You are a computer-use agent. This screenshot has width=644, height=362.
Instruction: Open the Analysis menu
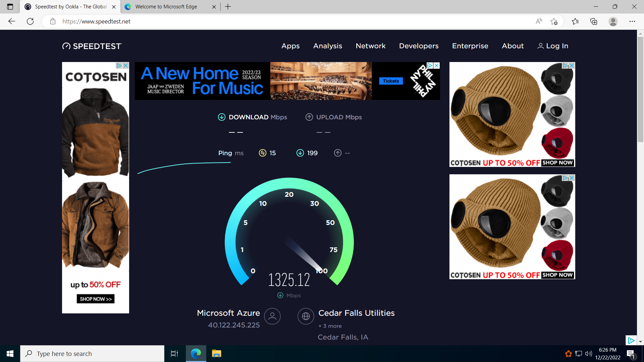(x=328, y=46)
